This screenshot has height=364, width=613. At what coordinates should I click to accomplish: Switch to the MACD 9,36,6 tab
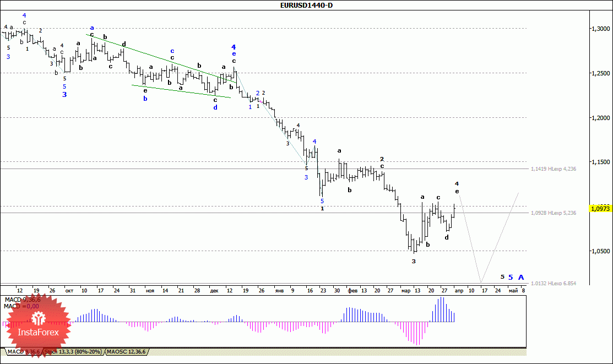(x=24, y=352)
